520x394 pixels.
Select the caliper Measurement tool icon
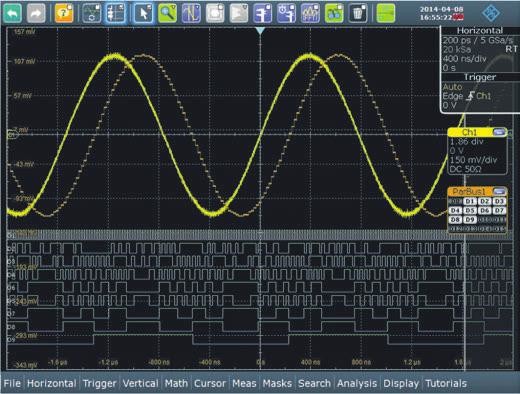coord(263,13)
